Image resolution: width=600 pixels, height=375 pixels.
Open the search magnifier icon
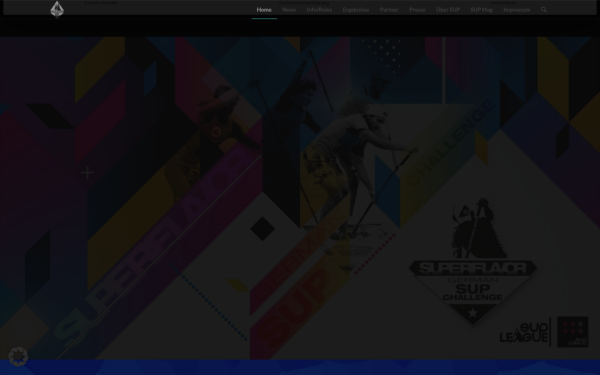(543, 10)
